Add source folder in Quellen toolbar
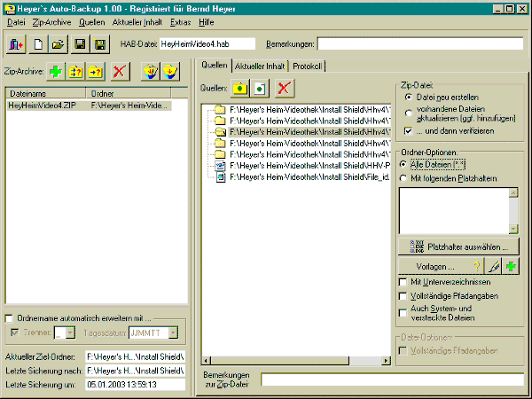 (239, 88)
